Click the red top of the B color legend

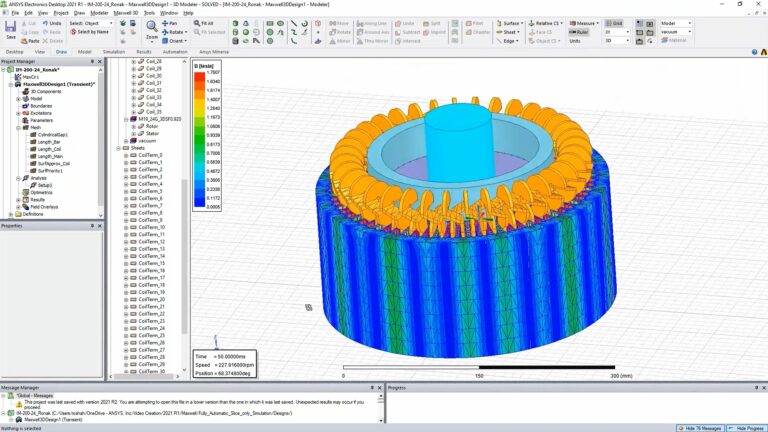(x=199, y=76)
